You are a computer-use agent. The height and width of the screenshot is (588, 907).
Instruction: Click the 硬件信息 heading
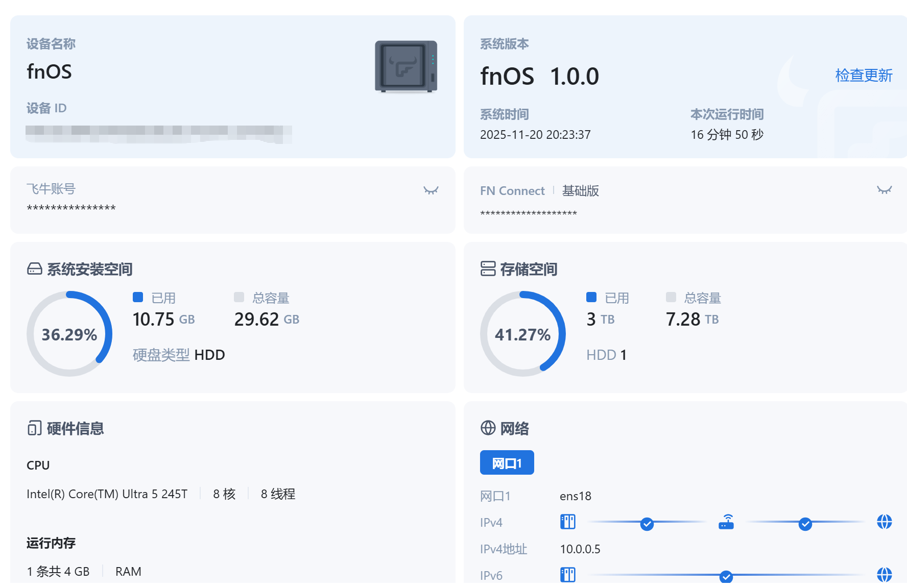click(76, 428)
